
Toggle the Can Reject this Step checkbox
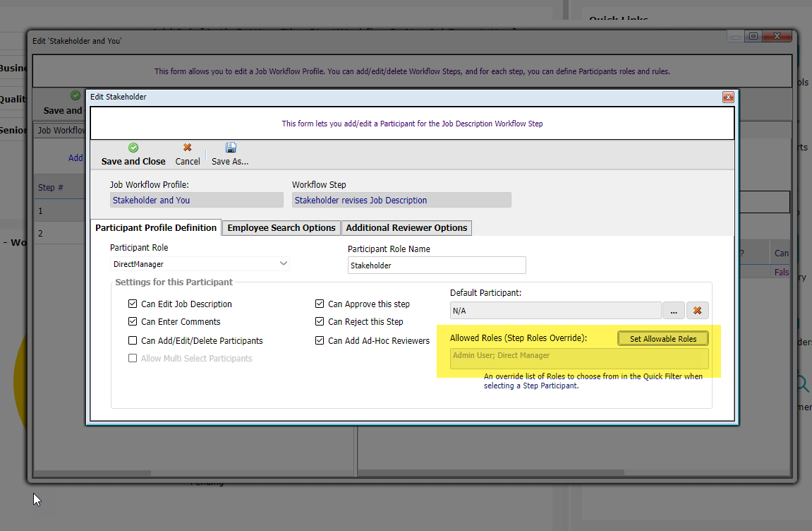click(x=320, y=322)
